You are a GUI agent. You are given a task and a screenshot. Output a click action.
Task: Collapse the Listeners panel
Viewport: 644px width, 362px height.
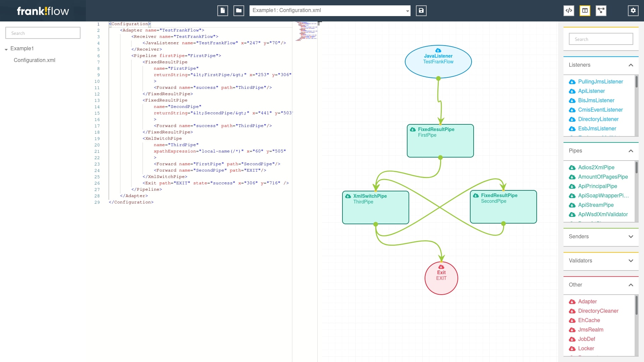click(631, 65)
